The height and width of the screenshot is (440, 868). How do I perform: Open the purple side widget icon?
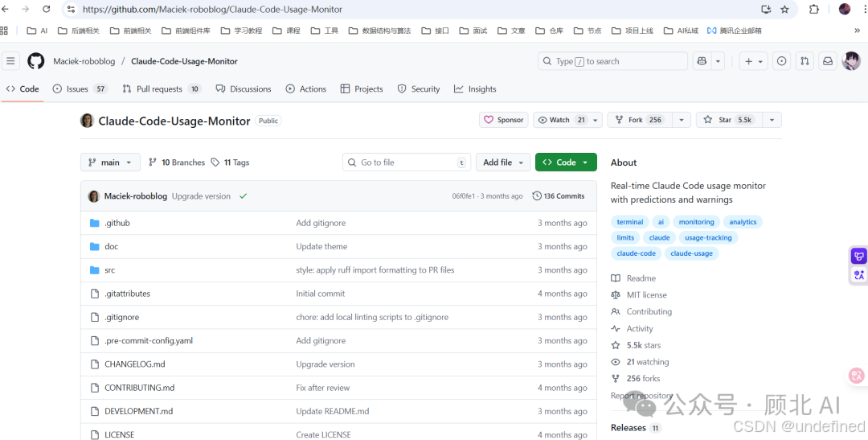coord(858,256)
